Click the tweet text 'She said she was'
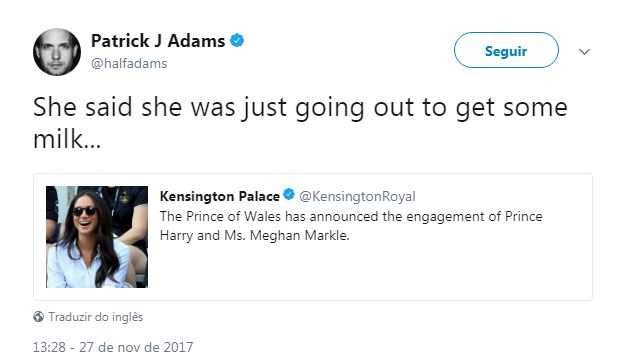Screen dimensions: 625x364 [x=134, y=107]
